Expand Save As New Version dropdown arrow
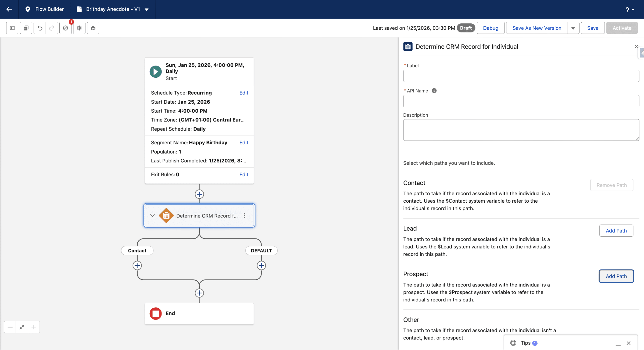This screenshot has width=644, height=350. point(573,28)
